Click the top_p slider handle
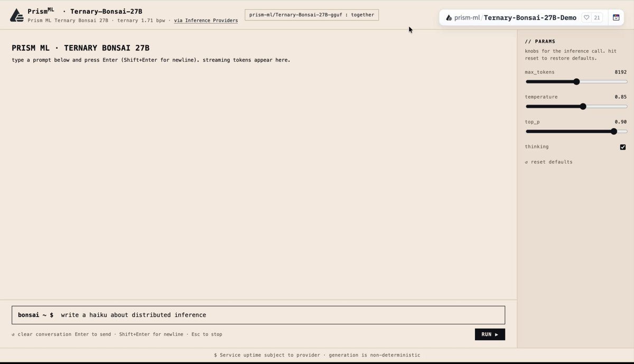 click(x=614, y=131)
